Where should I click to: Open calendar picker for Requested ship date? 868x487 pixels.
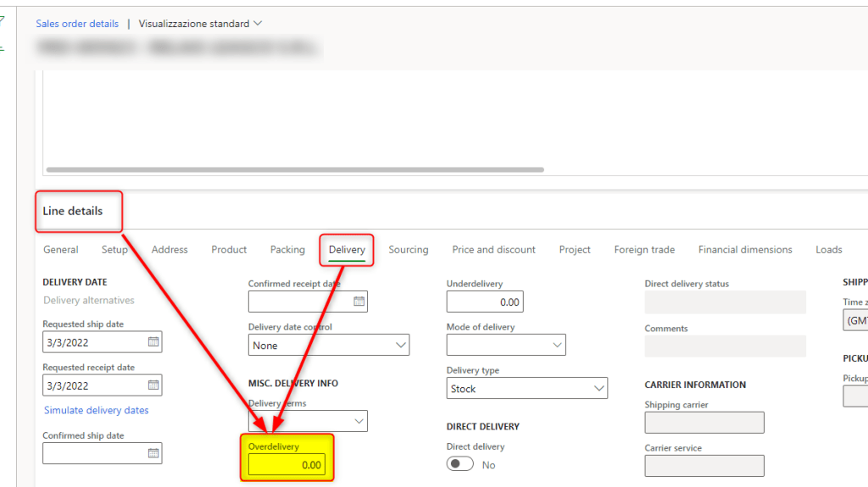pos(153,342)
